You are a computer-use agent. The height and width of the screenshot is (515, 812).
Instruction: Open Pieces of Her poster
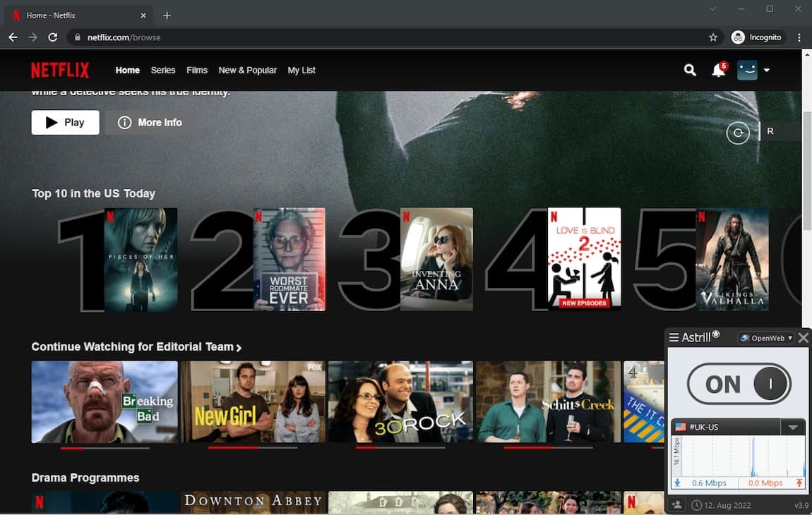click(x=141, y=260)
